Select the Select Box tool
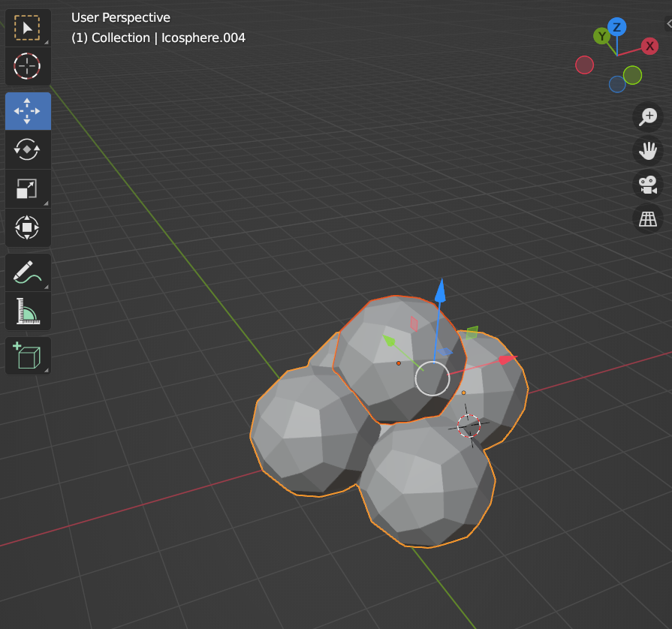 pyautogui.click(x=28, y=29)
